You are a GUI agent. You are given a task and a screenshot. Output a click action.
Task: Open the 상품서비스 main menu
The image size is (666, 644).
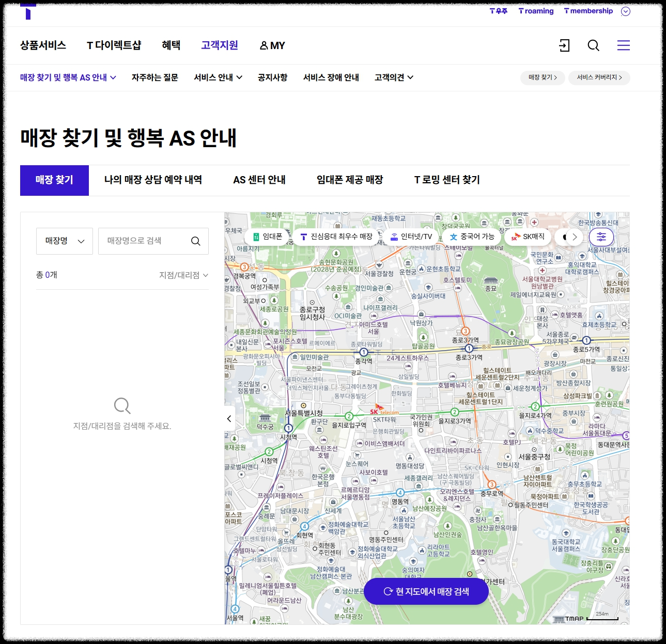point(43,45)
